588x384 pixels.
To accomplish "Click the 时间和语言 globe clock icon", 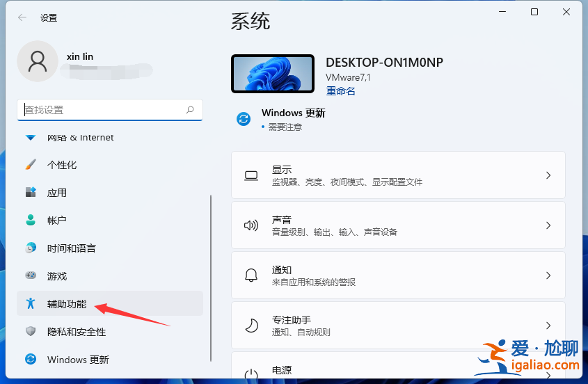I will coord(31,248).
